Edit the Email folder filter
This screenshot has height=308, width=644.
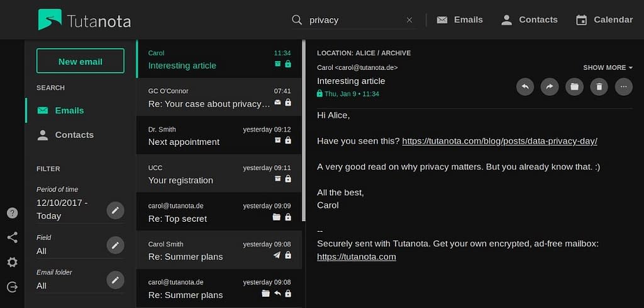click(x=116, y=280)
